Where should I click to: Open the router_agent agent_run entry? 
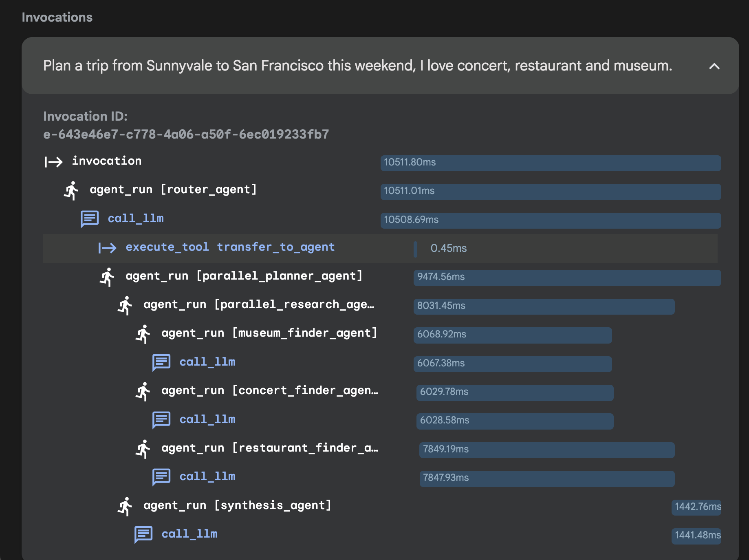[x=173, y=189]
